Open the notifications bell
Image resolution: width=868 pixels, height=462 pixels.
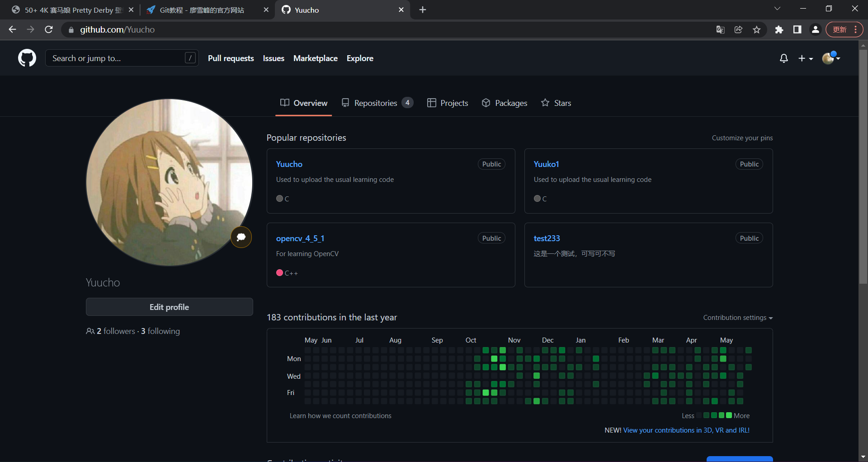click(784, 58)
